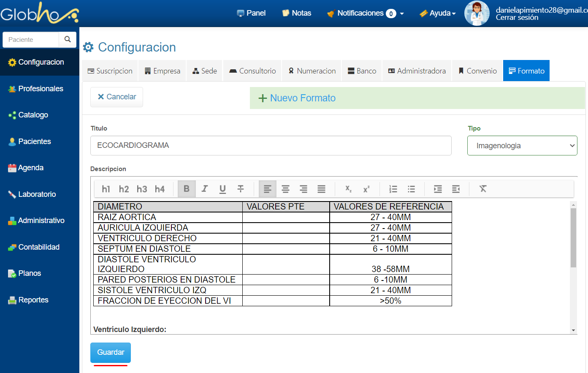Expand the Notificaciones dropdown menu

366,14
